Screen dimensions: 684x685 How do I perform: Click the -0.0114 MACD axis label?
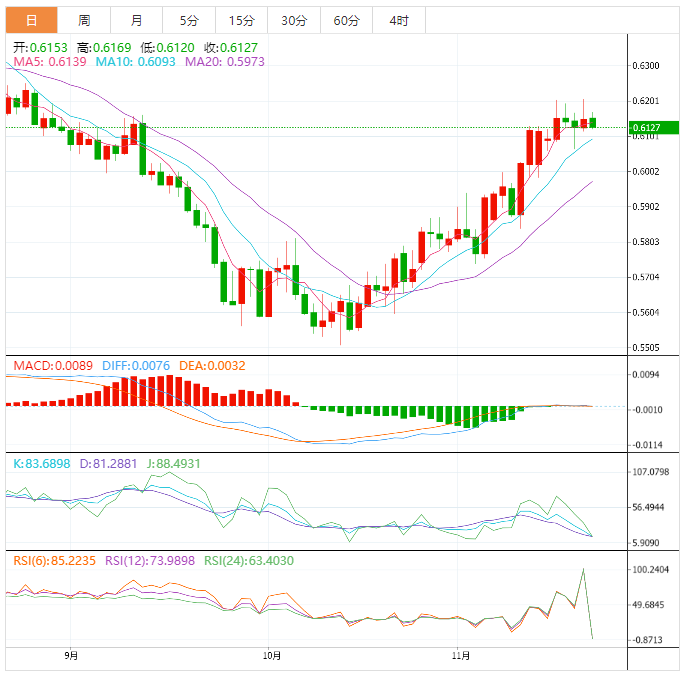647,445
